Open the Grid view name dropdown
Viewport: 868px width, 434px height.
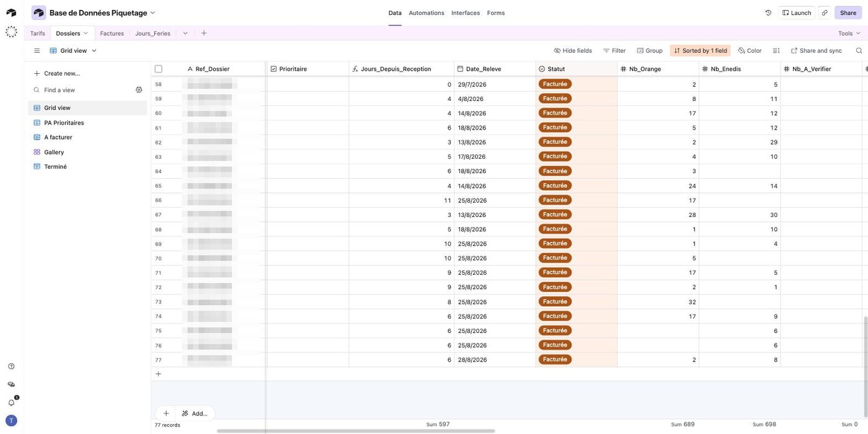pyautogui.click(x=74, y=50)
